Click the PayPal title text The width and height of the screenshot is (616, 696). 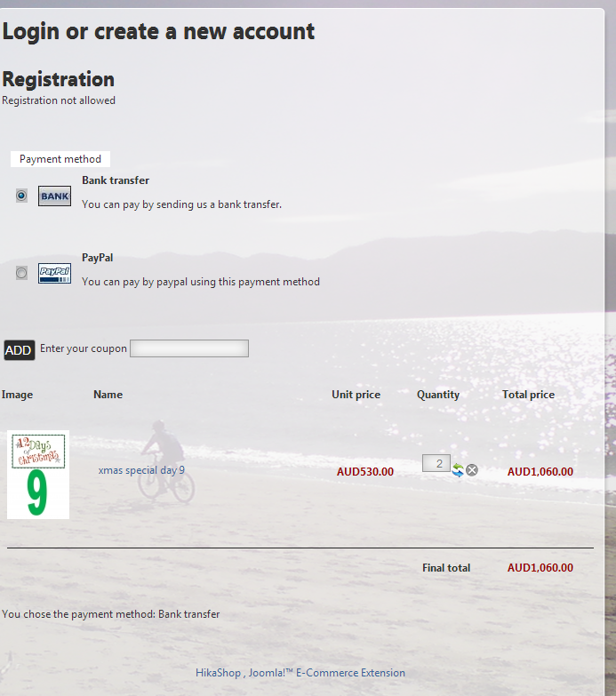click(x=98, y=258)
